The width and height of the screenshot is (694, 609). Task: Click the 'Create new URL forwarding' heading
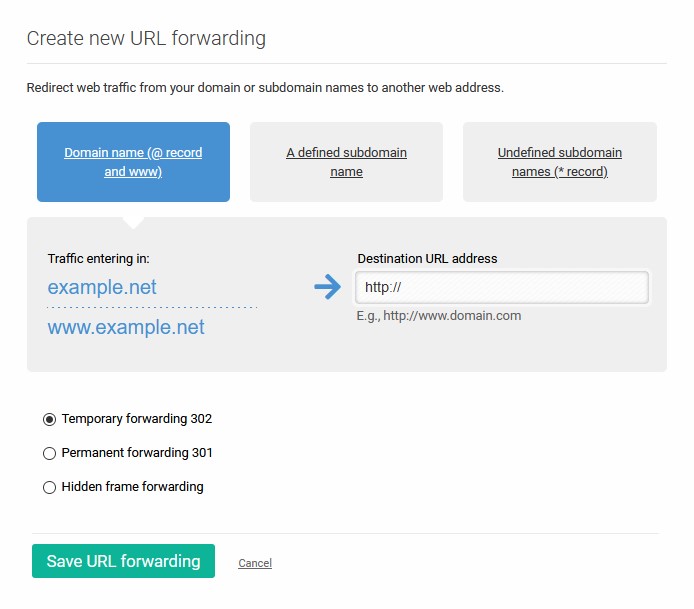coord(146,38)
